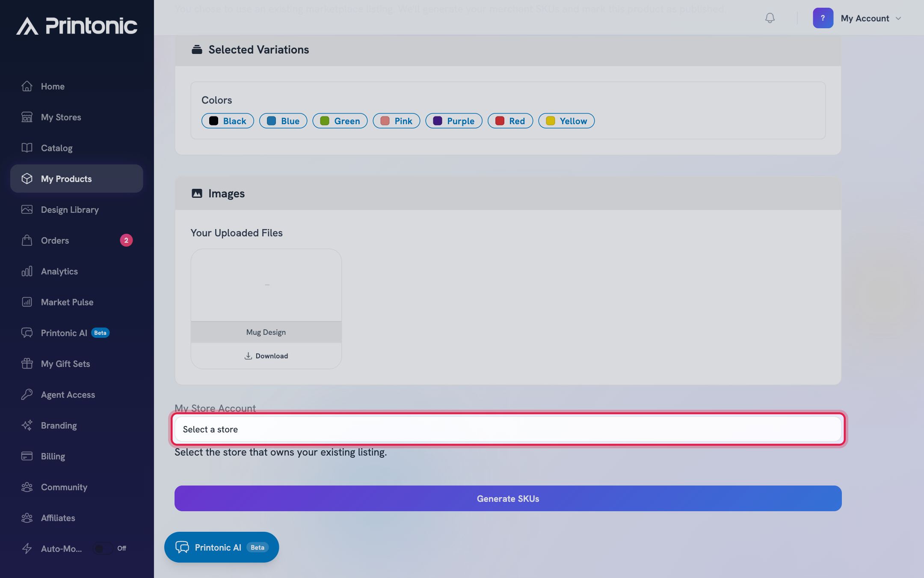Click the 'Off' label beside Auto-Mode
The height and width of the screenshot is (578, 924).
click(x=122, y=548)
